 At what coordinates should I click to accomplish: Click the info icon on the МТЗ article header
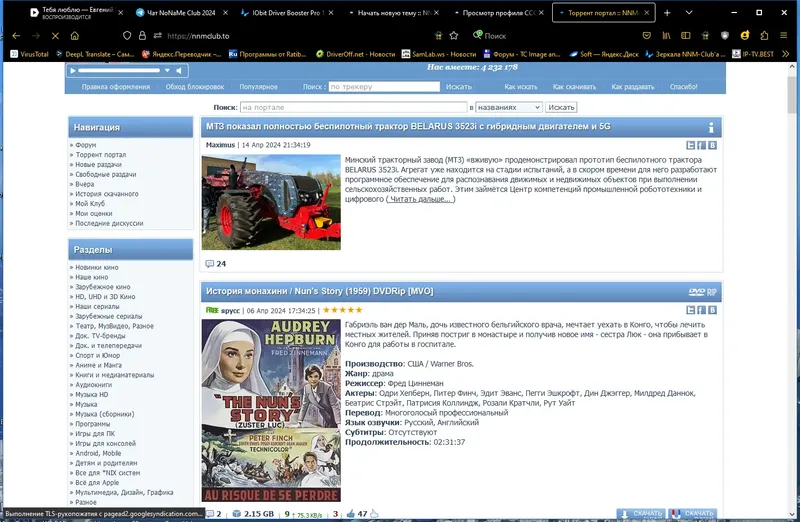point(711,127)
